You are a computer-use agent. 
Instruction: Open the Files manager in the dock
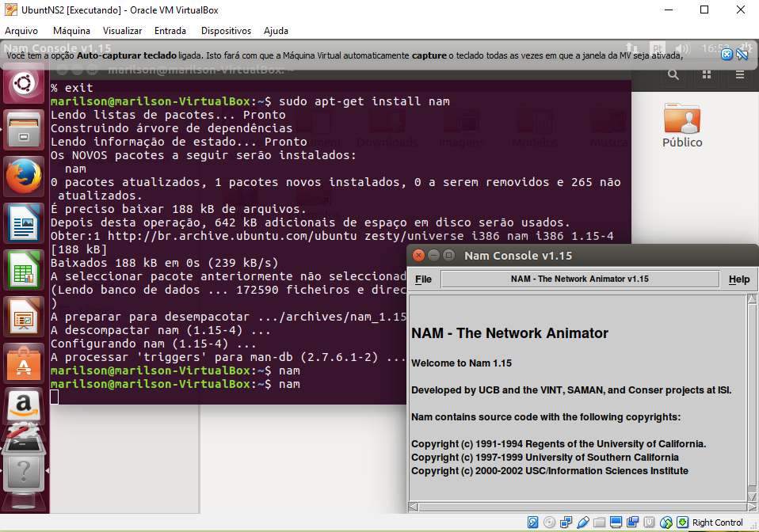(24, 130)
